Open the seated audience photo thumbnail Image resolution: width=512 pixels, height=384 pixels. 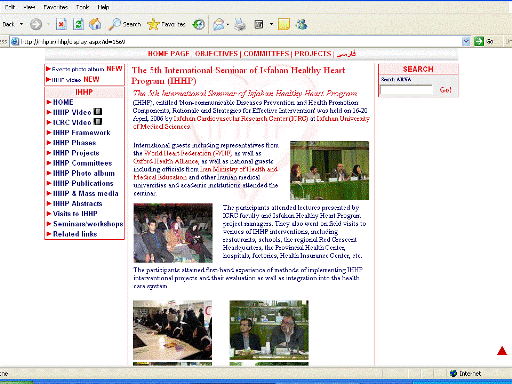pyautogui.click(x=173, y=233)
